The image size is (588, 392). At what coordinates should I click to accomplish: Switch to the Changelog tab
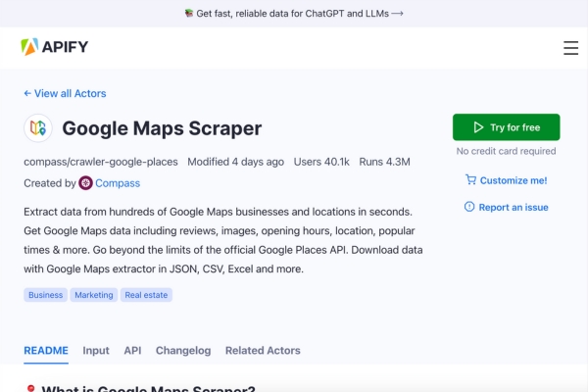[x=183, y=351]
